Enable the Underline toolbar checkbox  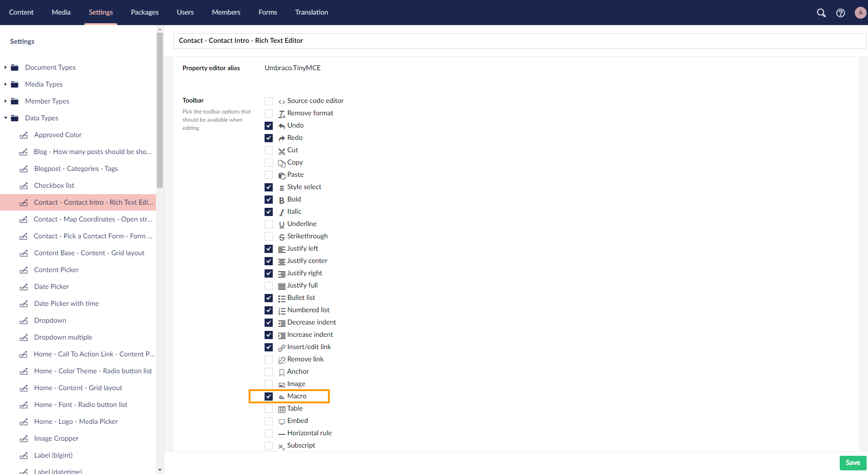(x=269, y=224)
